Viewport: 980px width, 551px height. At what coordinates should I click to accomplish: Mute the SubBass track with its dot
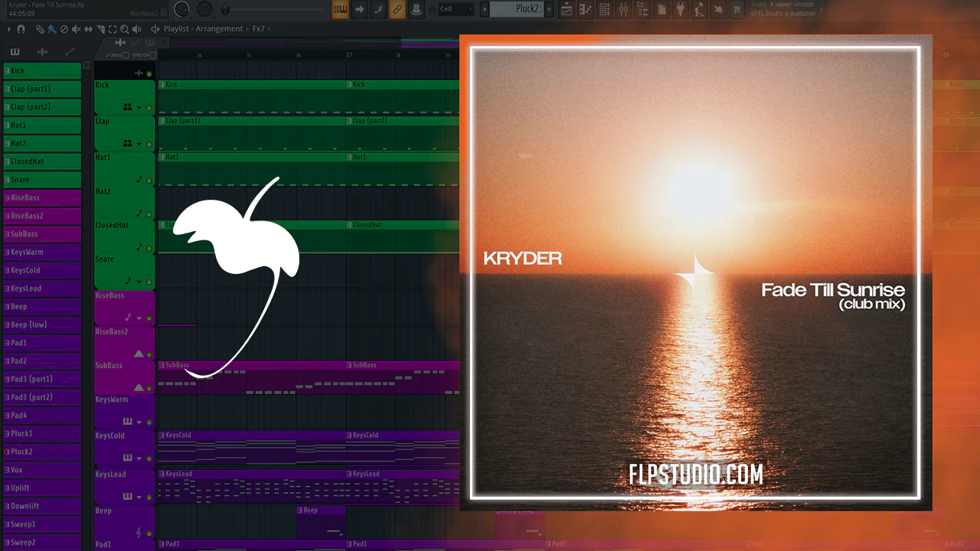(x=149, y=389)
